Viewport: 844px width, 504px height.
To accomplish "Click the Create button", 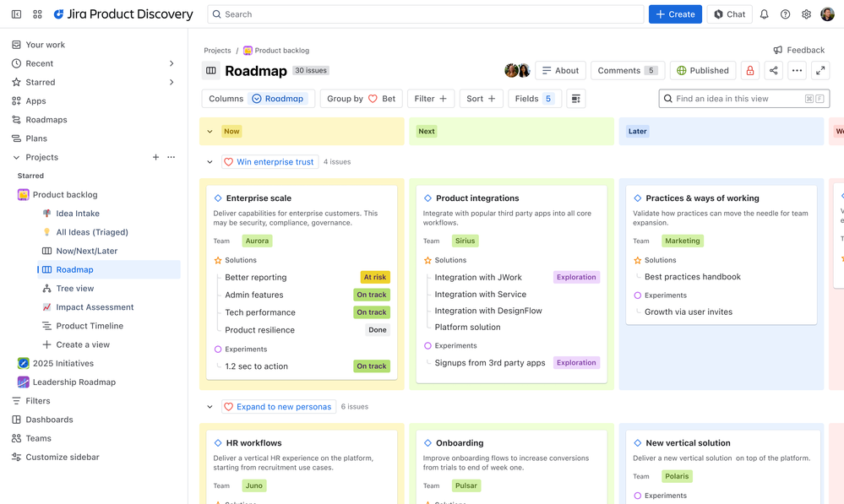I will (x=675, y=14).
